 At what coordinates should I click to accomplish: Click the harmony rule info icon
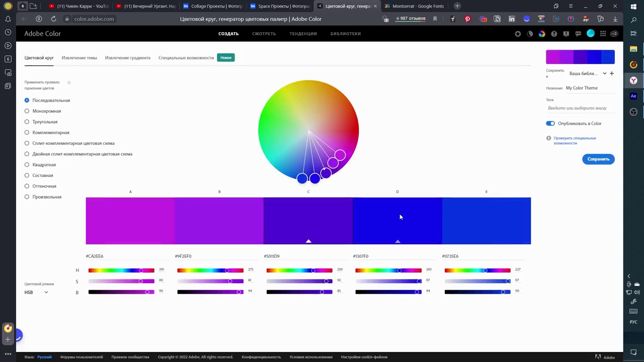pyautogui.click(x=69, y=82)
